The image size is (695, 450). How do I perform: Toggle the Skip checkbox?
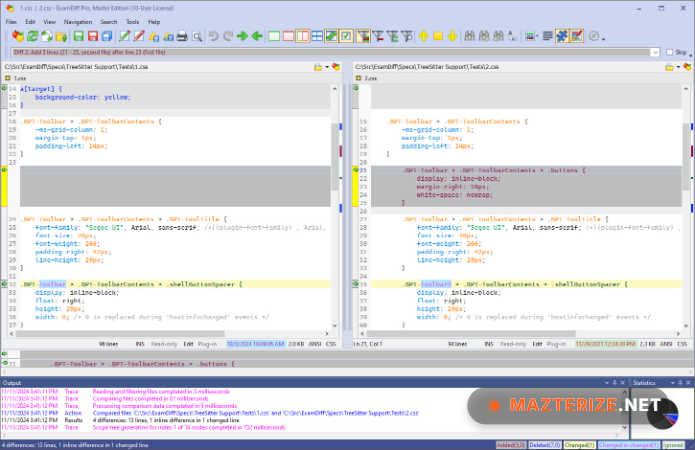click(x=670, y=52)
